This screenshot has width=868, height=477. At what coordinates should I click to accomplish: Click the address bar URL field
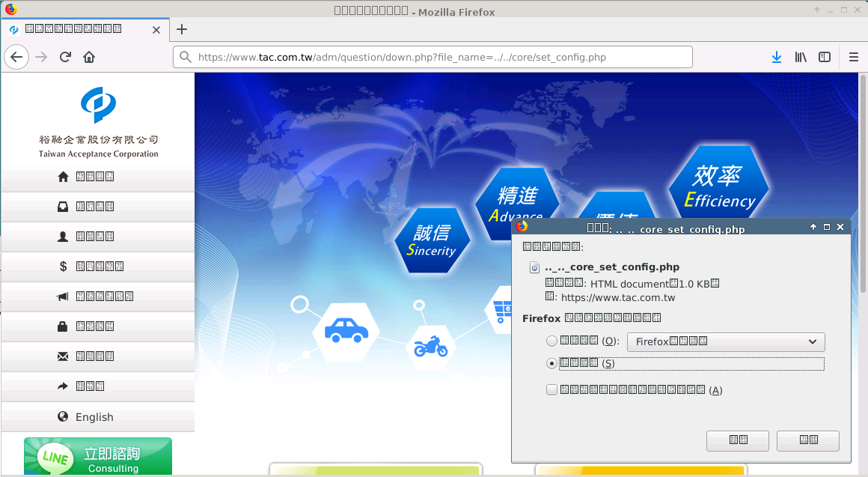point(433,57)
